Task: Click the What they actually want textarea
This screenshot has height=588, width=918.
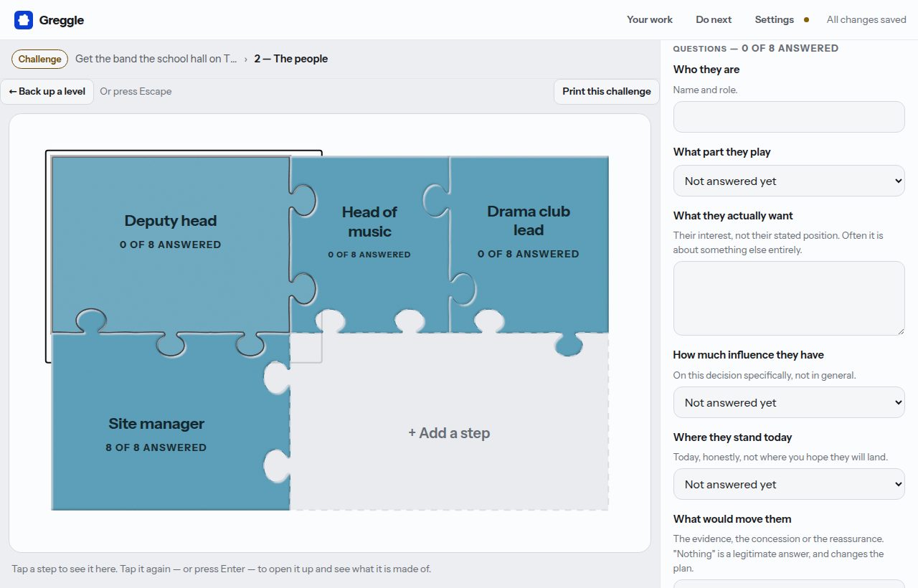Action: click(789, 298)
